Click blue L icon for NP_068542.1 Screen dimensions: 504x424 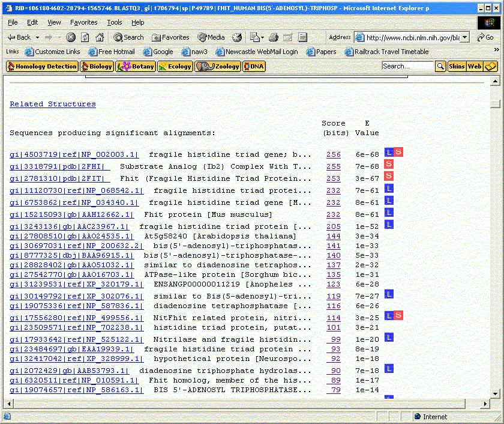point(389,189)
